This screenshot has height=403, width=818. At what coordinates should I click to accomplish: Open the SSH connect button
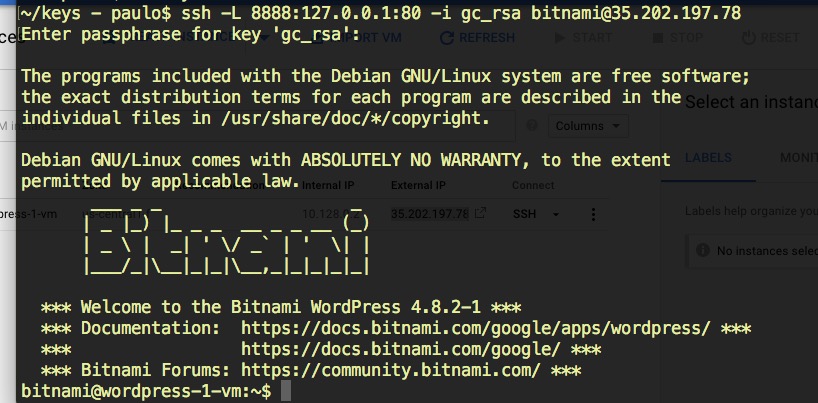click(x=524, y=214)
